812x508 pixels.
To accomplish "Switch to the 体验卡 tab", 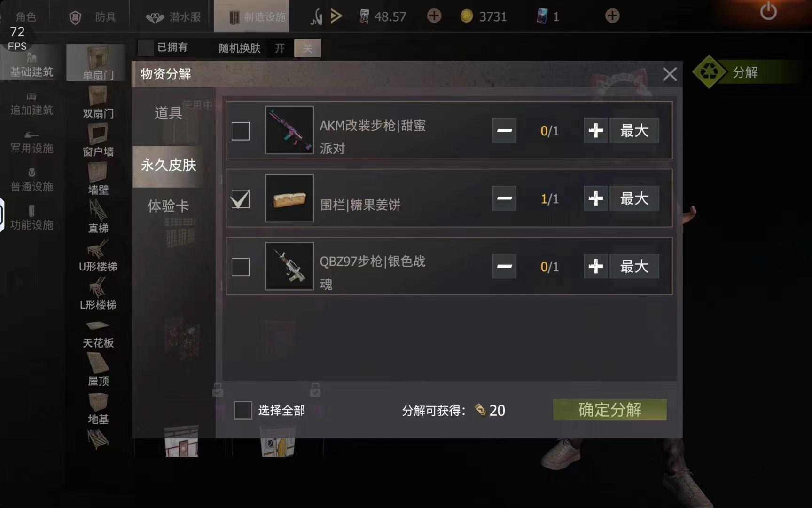I will pos(168,206).
